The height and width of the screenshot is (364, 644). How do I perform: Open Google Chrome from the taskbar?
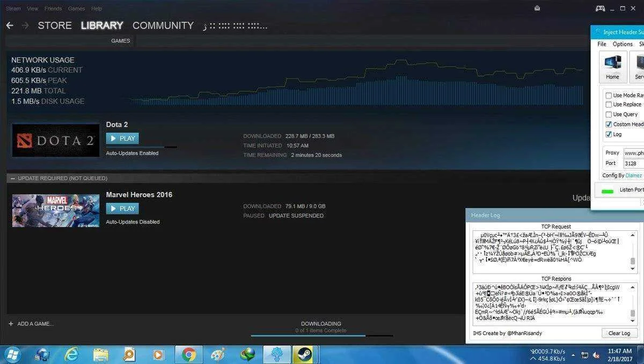pyautogui.click(x=188, y=354)
